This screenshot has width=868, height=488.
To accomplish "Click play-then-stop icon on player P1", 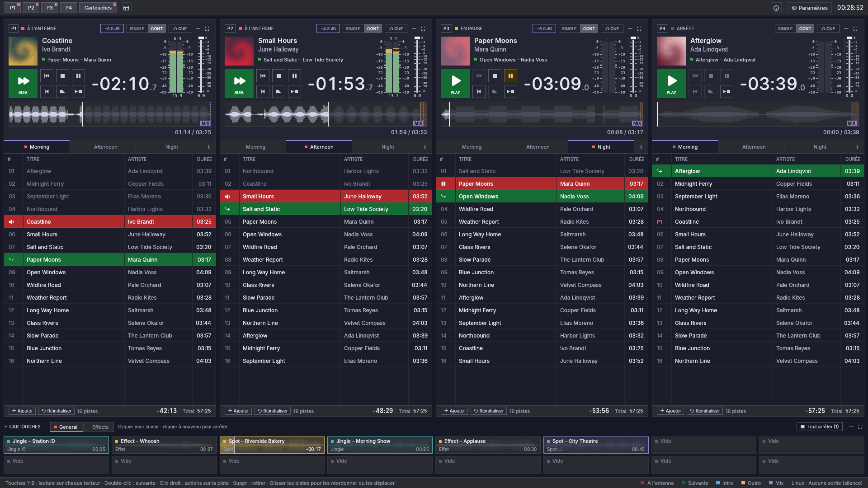I will (78, 91).
